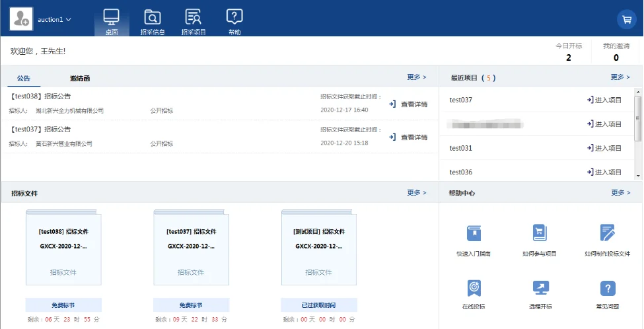The image size is (644, 329).
Task: Open 【test038】招标公告 title
Action: point(40,96)
